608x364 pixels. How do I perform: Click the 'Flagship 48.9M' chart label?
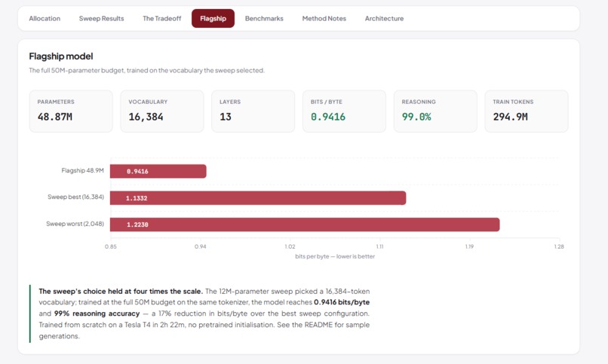pos(82,170)
